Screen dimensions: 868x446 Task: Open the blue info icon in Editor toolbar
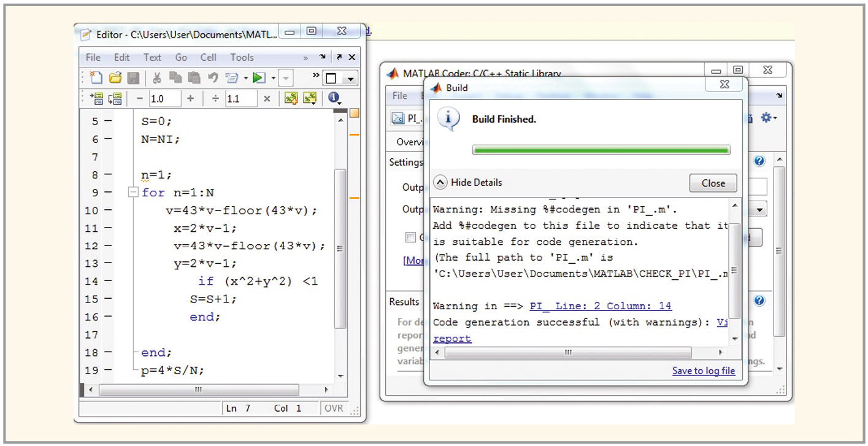click(x=334, y=98)
